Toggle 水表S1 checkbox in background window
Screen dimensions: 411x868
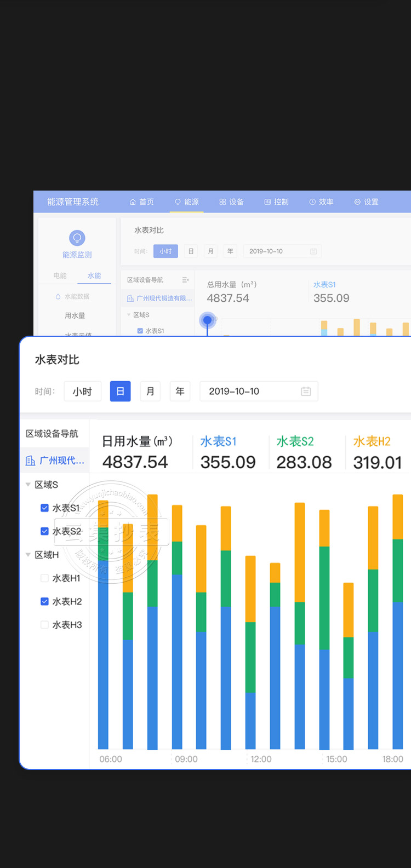pos(140,331)
